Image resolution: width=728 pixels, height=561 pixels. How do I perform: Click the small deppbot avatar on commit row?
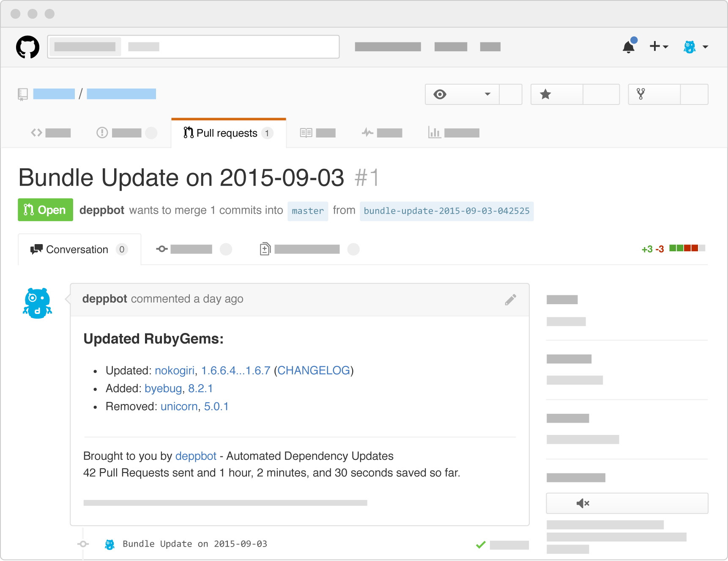coord(110,544)
